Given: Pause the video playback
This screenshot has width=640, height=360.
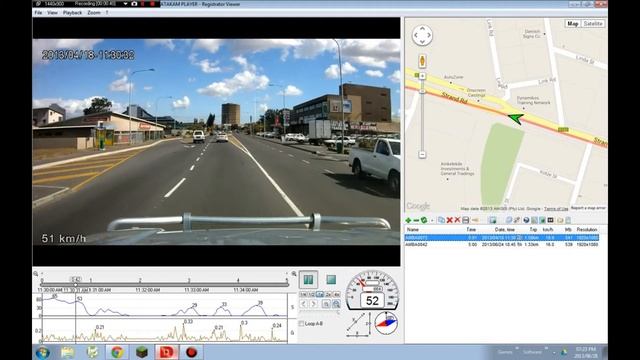Looking at the screenshot, I should 308,280.
